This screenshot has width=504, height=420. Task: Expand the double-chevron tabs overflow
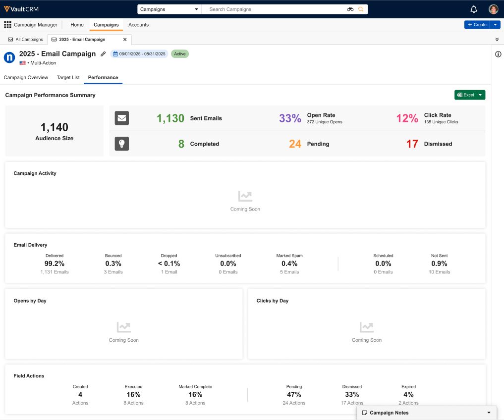tap(497, 40)
